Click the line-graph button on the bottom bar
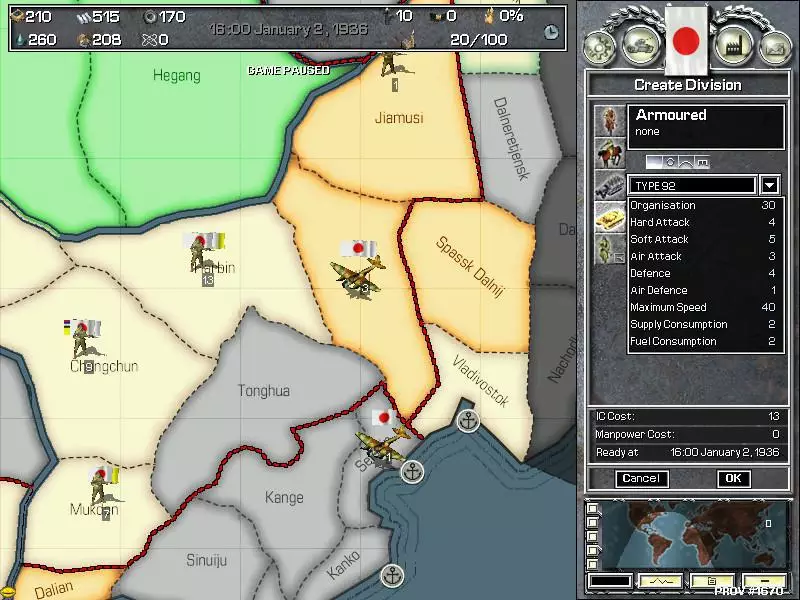This screenshot has width=800, height=600. [661, 580]
